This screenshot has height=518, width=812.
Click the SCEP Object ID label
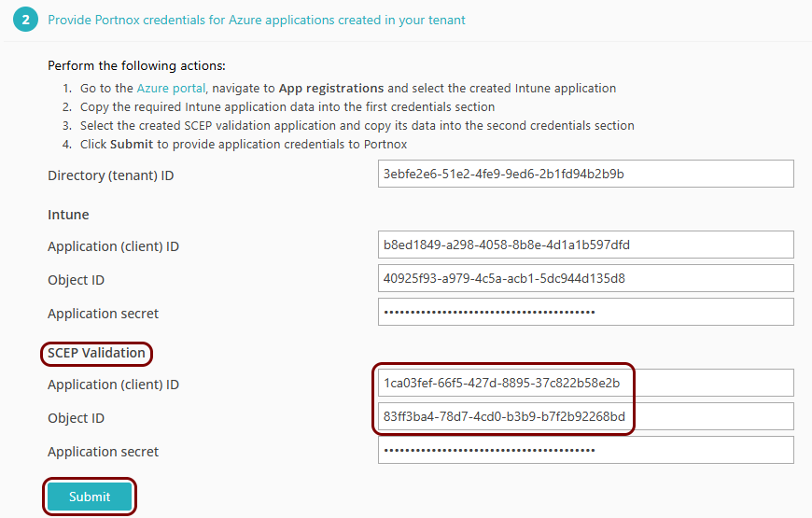(77, 418)
